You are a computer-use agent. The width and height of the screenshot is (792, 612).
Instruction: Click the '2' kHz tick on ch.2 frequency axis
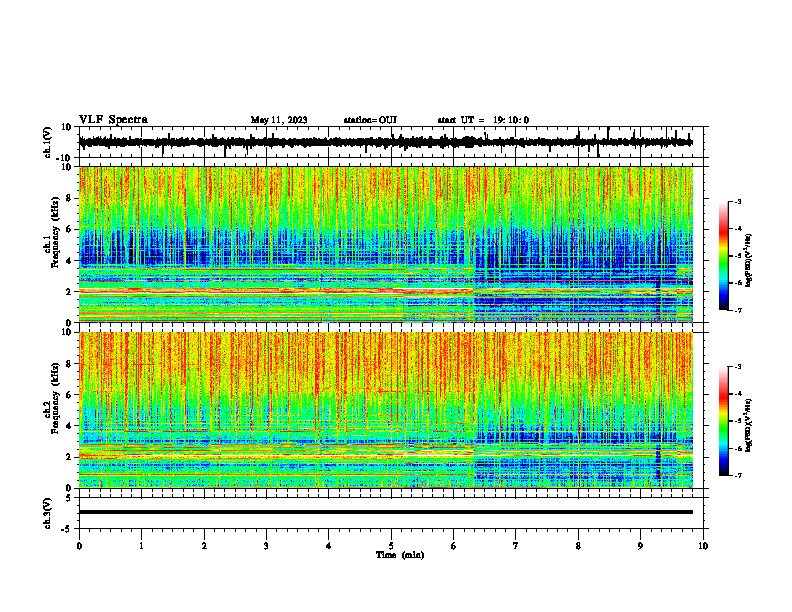(x=69, y=457)
